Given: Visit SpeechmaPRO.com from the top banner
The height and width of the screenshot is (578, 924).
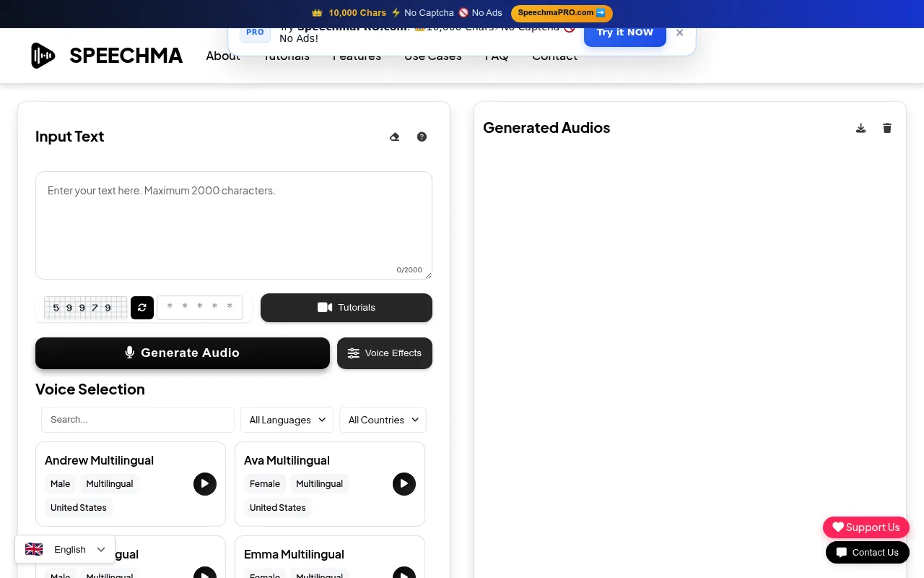Looking at the screenshot, I should pos(562,13).
